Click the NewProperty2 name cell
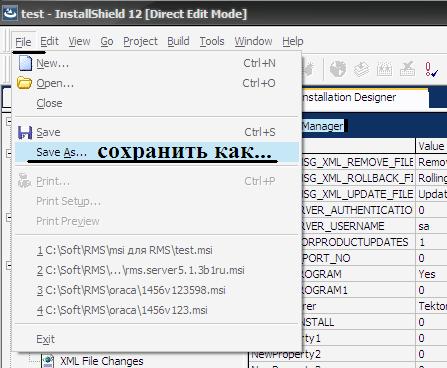The width and height of the screenshot is (447, 368). [x=332, y=354]
